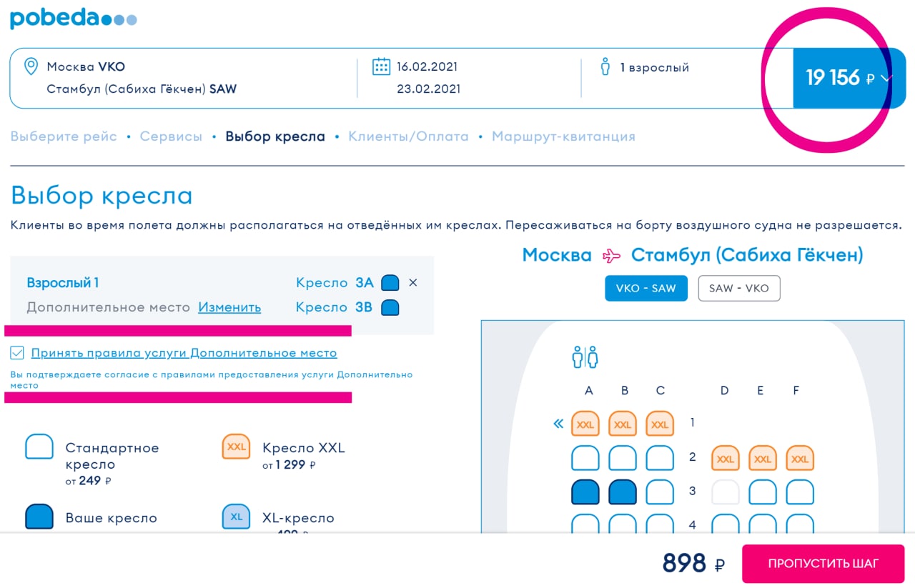Viewport: 915px width, 588px height.
Task: Select XXL seat 1A
Action: 585,424
